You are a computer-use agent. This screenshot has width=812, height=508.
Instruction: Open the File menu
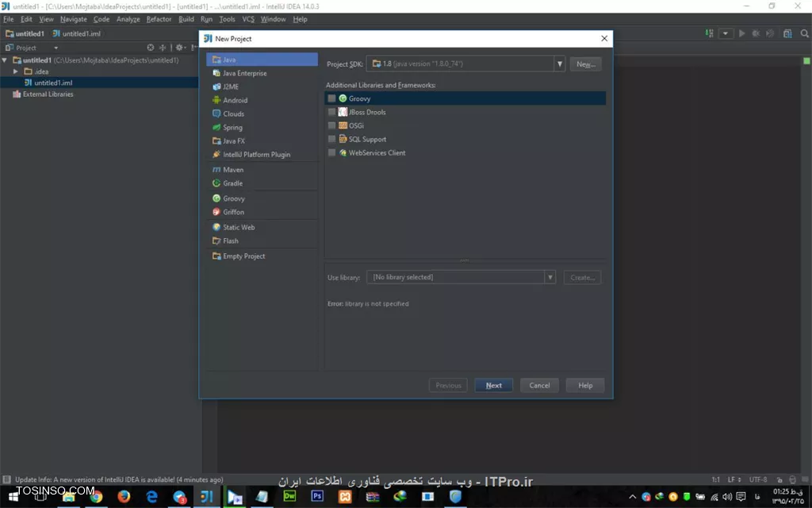[x=8, y=19]
